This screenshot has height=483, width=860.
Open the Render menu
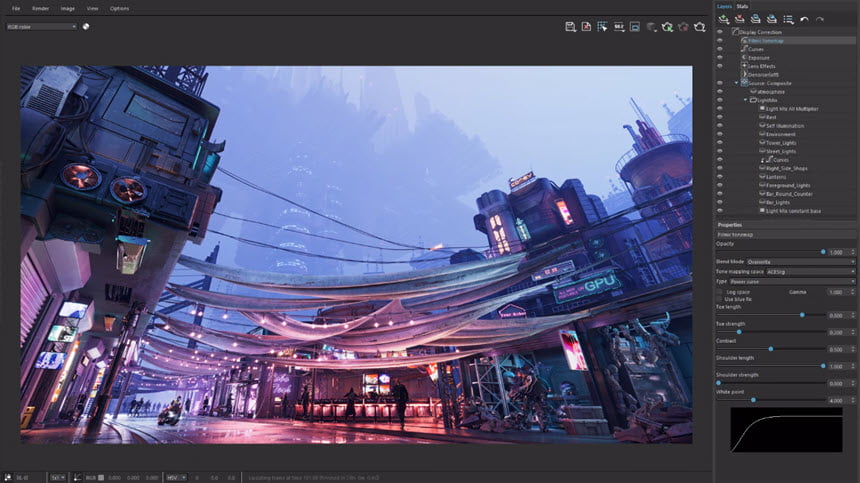point(40,8)
